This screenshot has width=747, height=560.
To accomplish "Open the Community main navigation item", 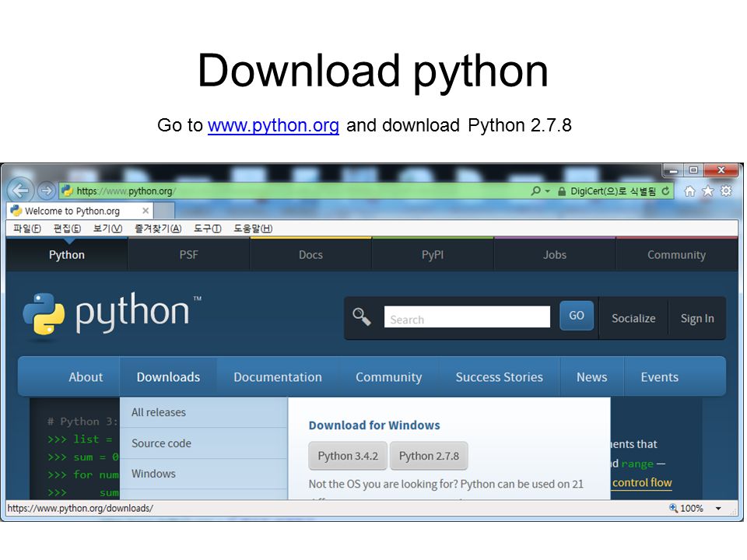I will click(x=389, y=376).
